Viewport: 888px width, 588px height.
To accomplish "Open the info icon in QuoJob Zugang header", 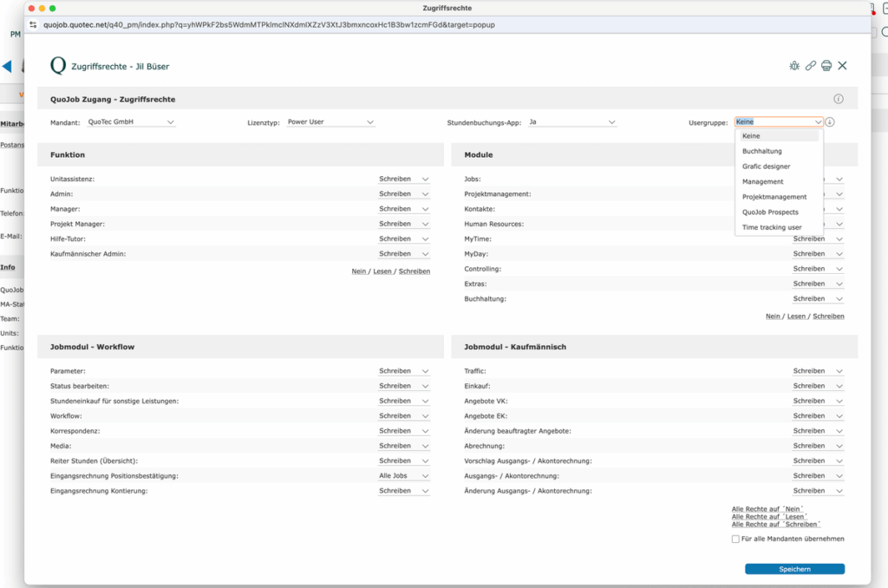I will pos(839,99).
